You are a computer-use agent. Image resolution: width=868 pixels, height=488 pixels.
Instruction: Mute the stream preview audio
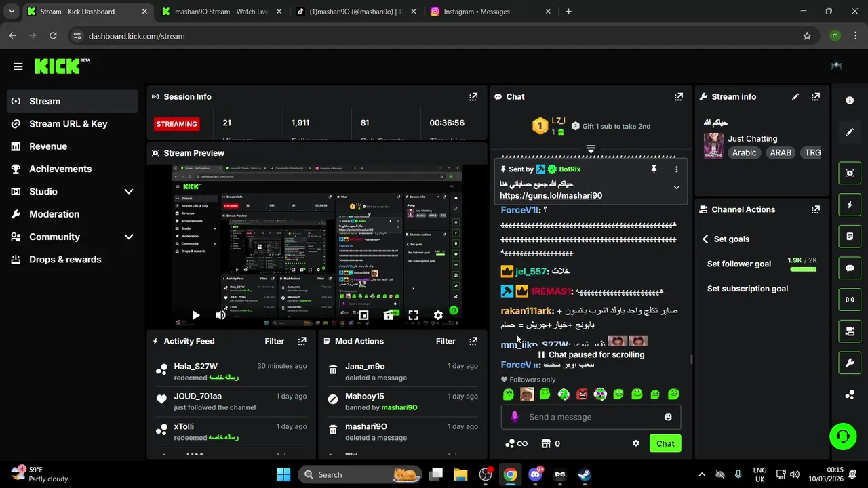(x=220, y=315)
